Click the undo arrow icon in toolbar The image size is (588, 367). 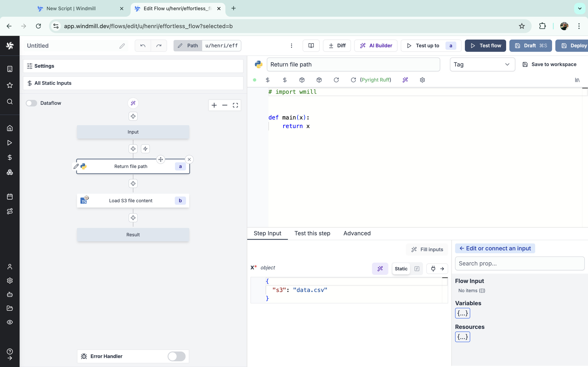pyautogui.click(x=143, y=45)
